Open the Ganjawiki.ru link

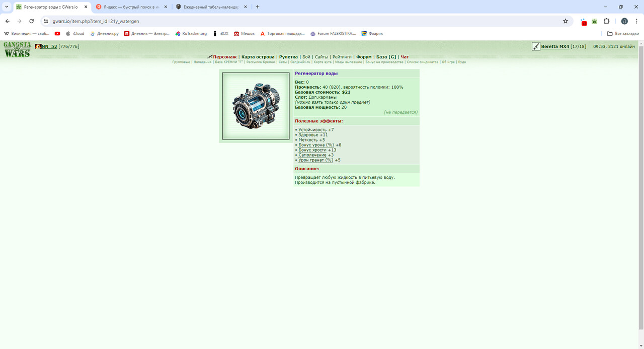click(x=300, y=62)
